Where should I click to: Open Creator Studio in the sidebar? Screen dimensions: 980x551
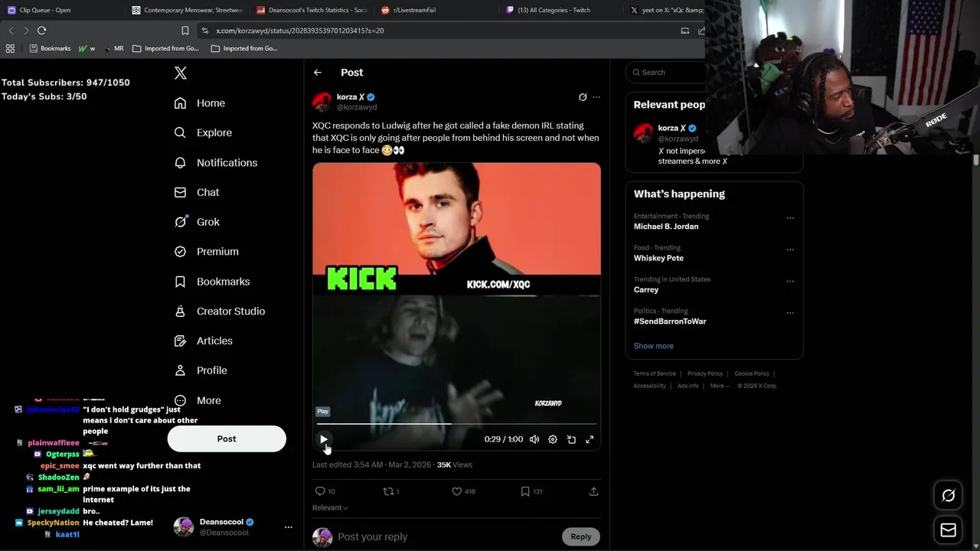pos(220,311)
